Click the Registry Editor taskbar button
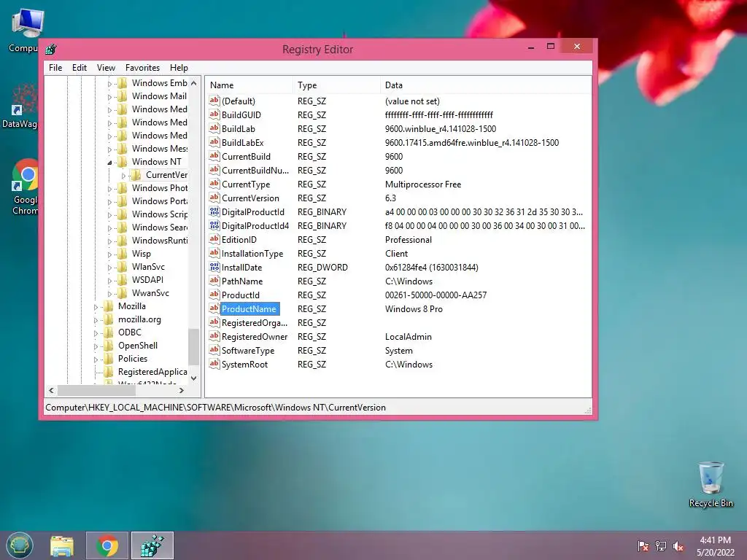The height and width of the screenshot is (560, 747). pyautogui.click(x=152, y=545)
